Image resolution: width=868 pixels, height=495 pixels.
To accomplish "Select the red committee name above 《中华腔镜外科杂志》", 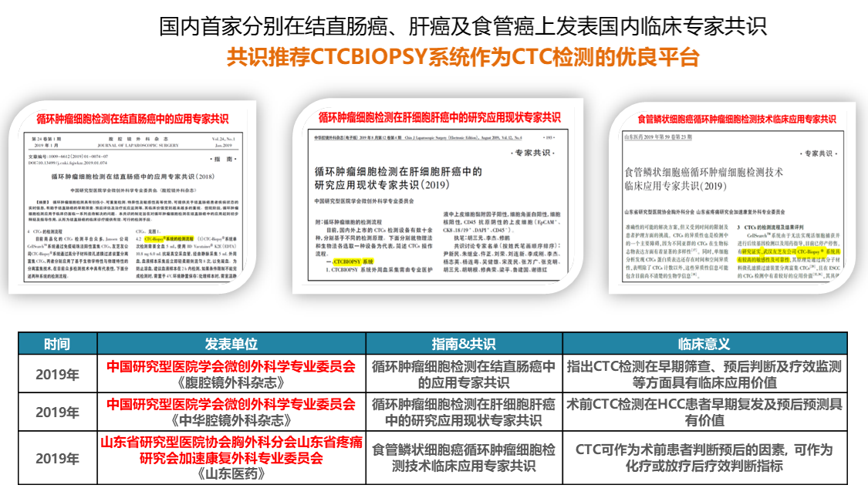I will pos(231,404).
